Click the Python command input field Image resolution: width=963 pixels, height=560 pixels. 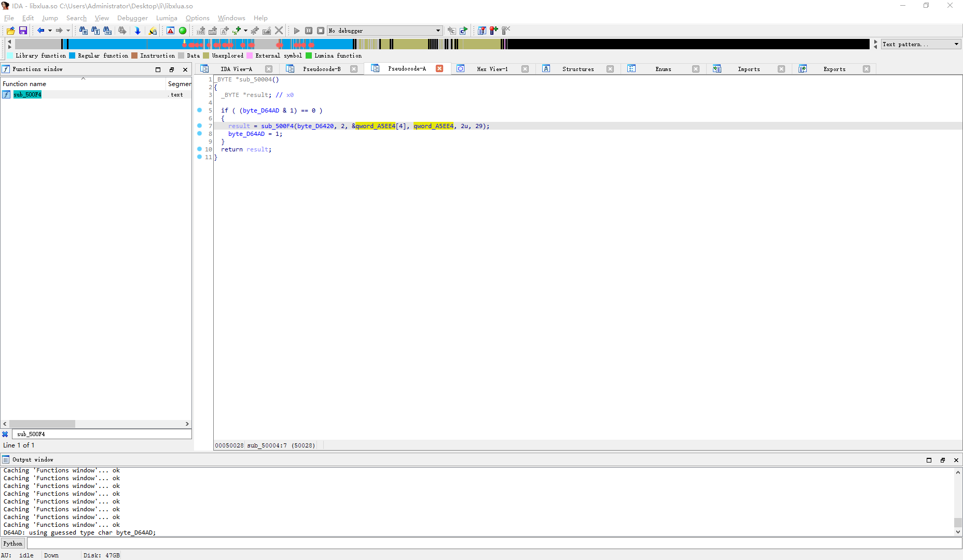coord(493,543)
